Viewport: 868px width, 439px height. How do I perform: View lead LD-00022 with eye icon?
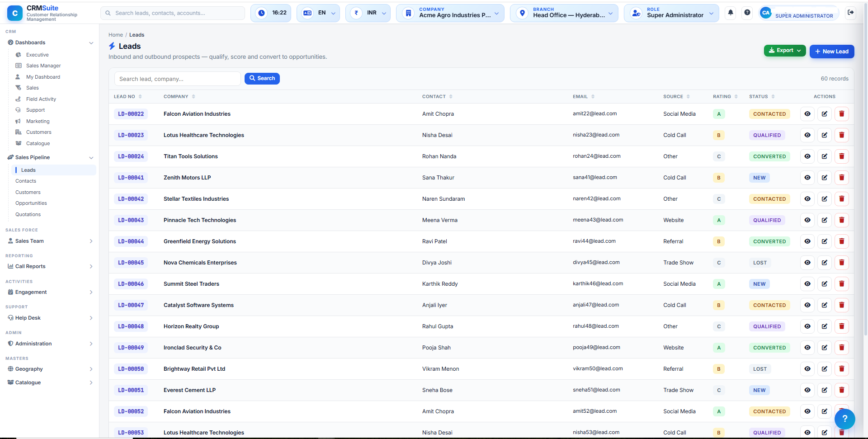pyautogui.click(x=807, y=114)
